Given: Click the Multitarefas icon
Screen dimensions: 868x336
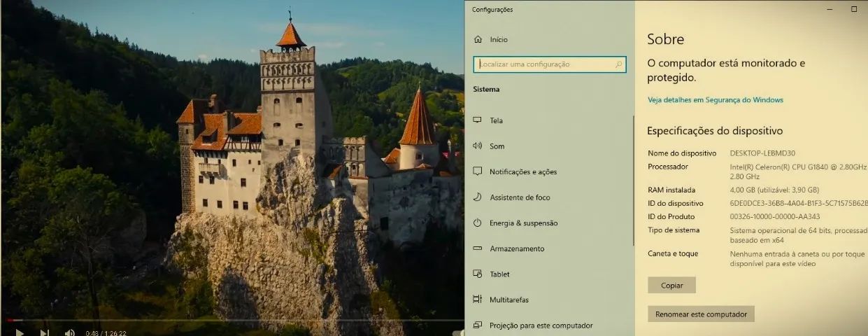Looking at the screenshot, I should point(478,300).
